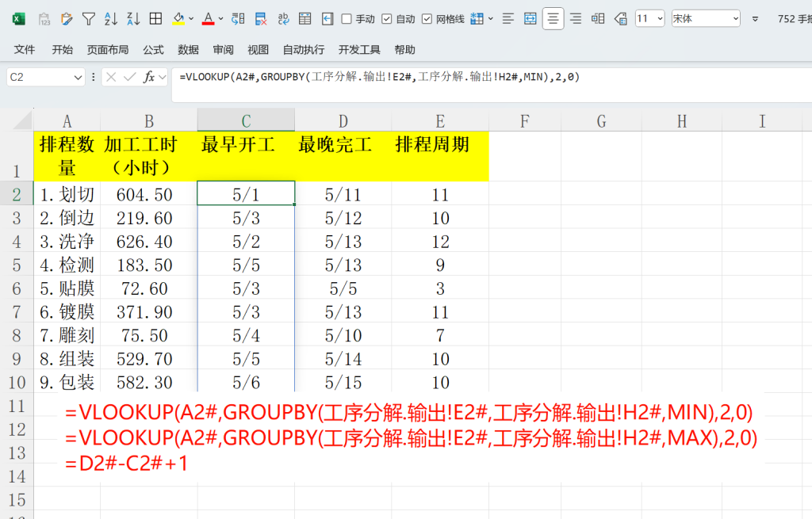Switch to the 开始 tab

(x=62, y=50)
